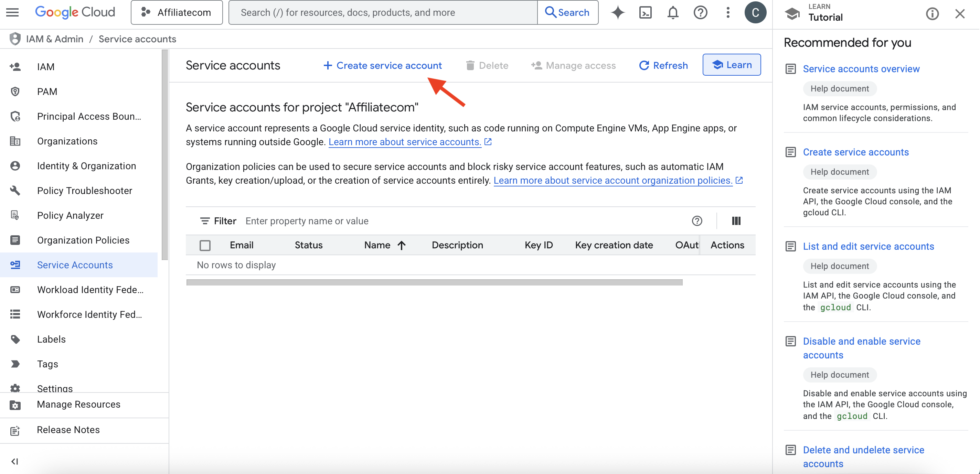Open Service accounts overview tutorial link
This screenshot has width=980, height=474.
coord(861,69)
